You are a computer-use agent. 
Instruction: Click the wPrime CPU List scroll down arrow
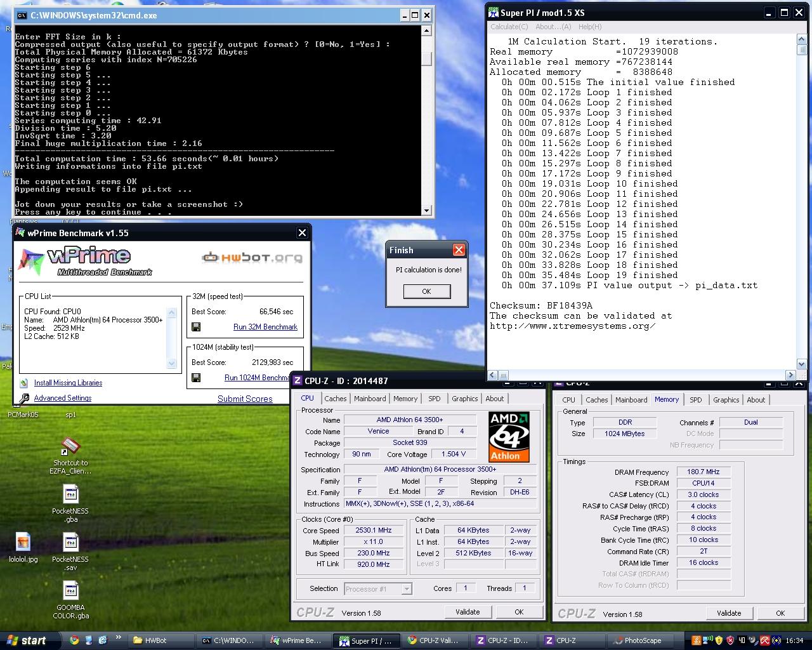coord(171,364)
